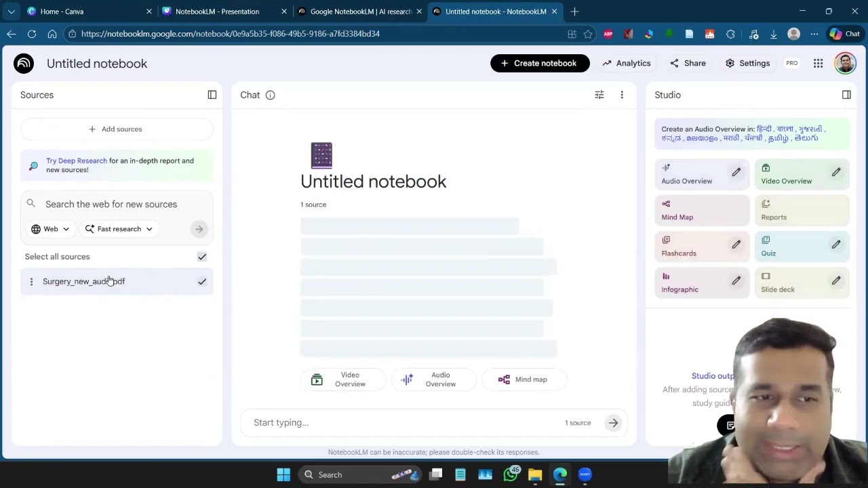Open browser settings and more menu
Viewport: 868px width, 488px height.
pos(814,34)
